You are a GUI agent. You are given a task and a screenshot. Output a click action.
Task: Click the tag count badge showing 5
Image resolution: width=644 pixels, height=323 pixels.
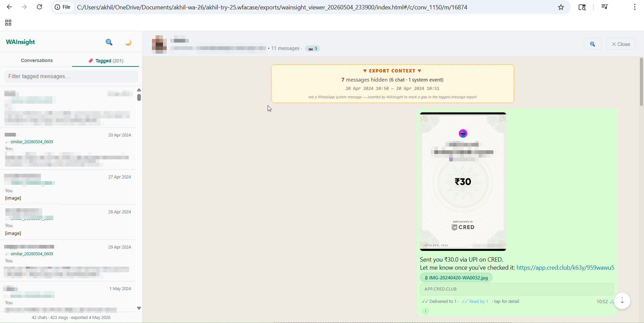click(313, 49)
